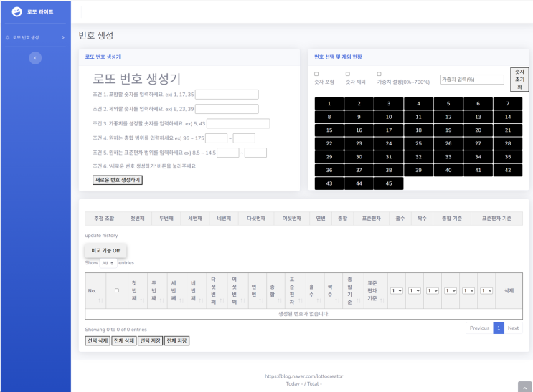Collapse the sidebar with round arrow button
The width and height of the screenshot is (533, 392).
coord(35,58)
